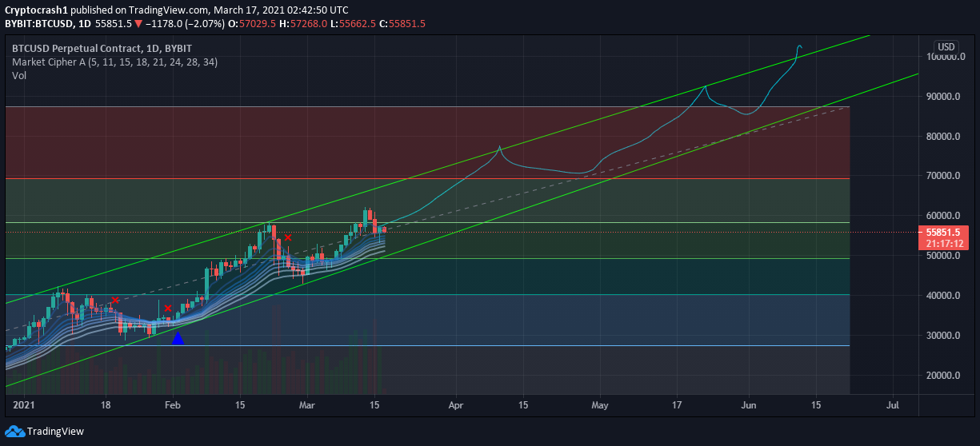
Task: Click the low value L:55662.5
Action: (x=354, y=24)
